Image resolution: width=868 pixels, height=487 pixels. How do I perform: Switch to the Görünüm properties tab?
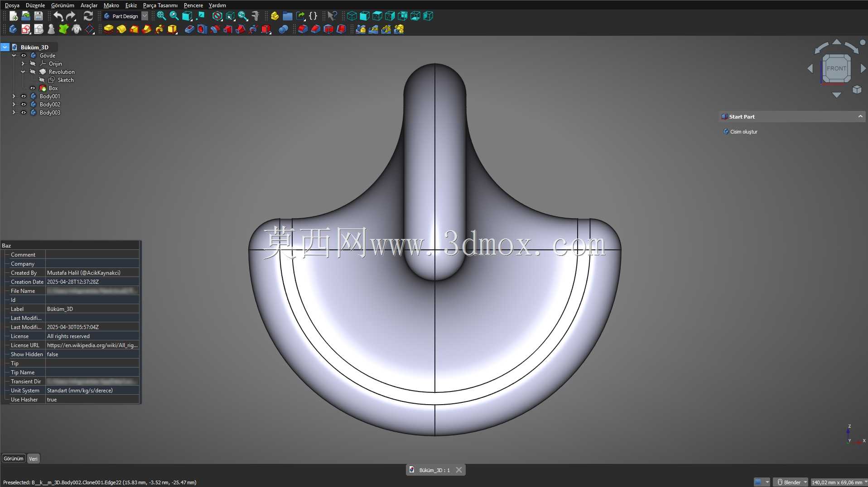14,459
